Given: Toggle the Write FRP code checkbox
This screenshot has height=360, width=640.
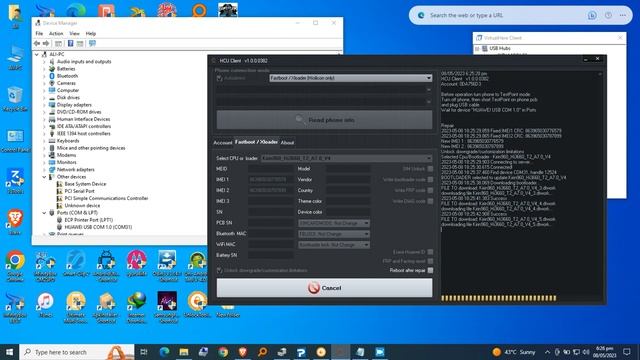Looking at the screenshot, I should 430,190.
